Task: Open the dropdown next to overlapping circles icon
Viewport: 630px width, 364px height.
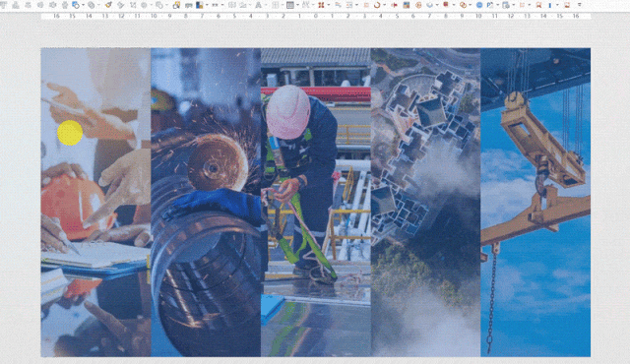Action: pyautogui.click(x=471, y=5)
